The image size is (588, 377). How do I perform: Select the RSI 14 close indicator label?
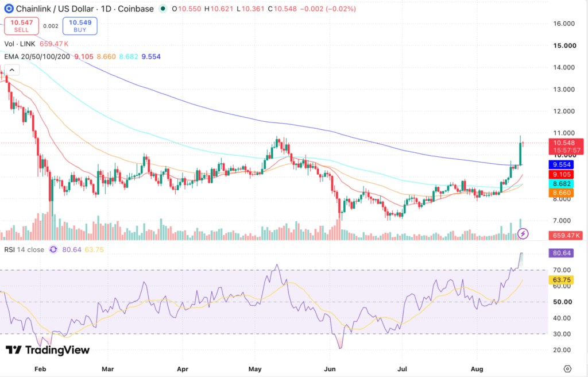click(24, 250)
